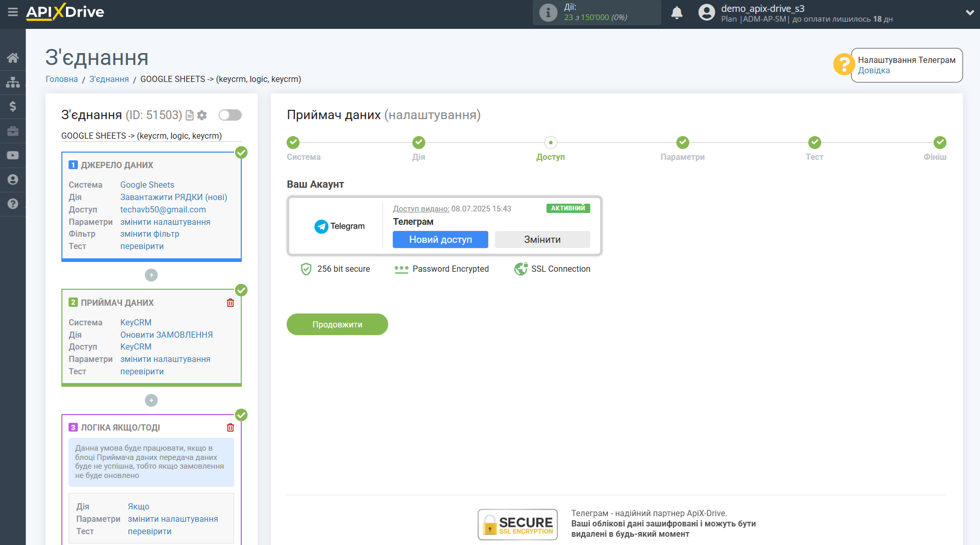980x545 pixels.
Task: Click the yellow help question icon
Action: point(844,64)
